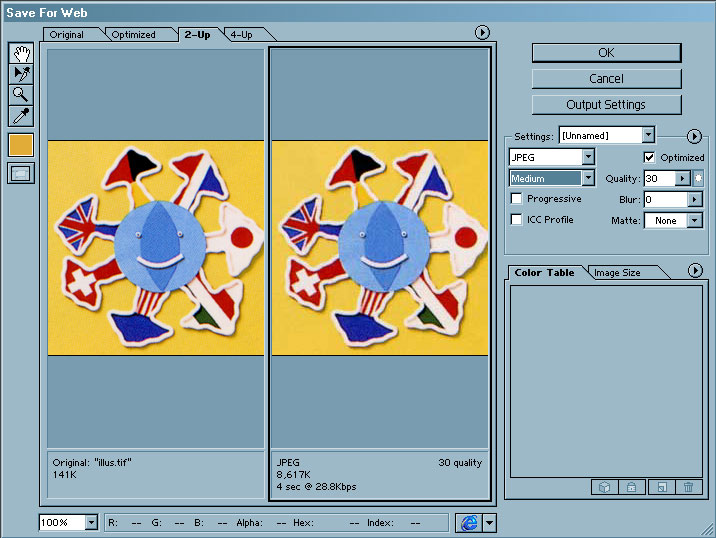
Task: Open the preview panel flyout menu arrow
Action: [x=482, y=32]
